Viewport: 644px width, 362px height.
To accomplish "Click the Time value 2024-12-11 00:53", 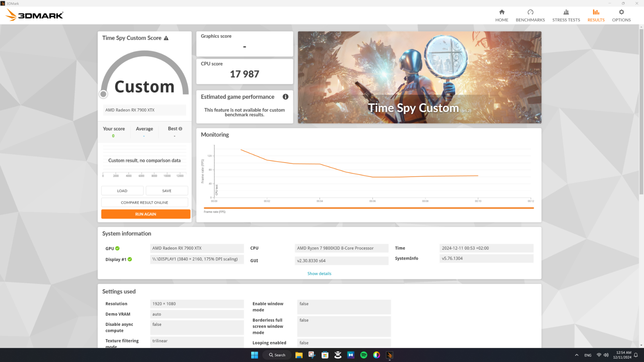I will pyautogui.click(x=487, y=248).
